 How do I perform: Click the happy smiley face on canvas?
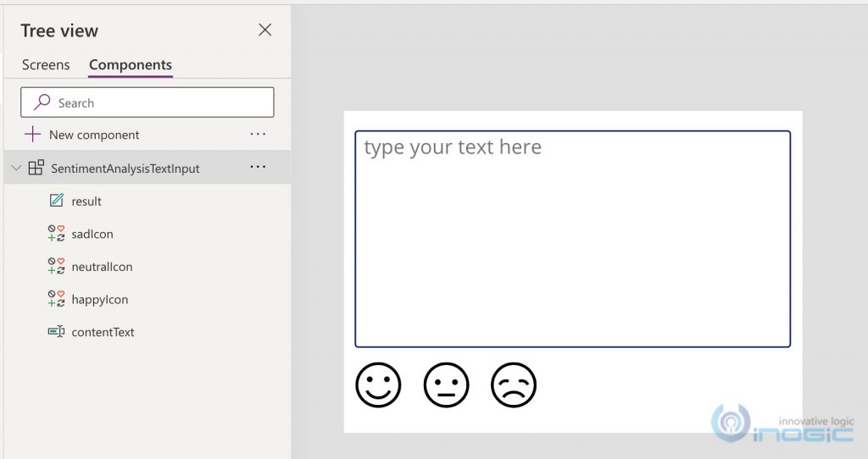[x=378, y=384]
